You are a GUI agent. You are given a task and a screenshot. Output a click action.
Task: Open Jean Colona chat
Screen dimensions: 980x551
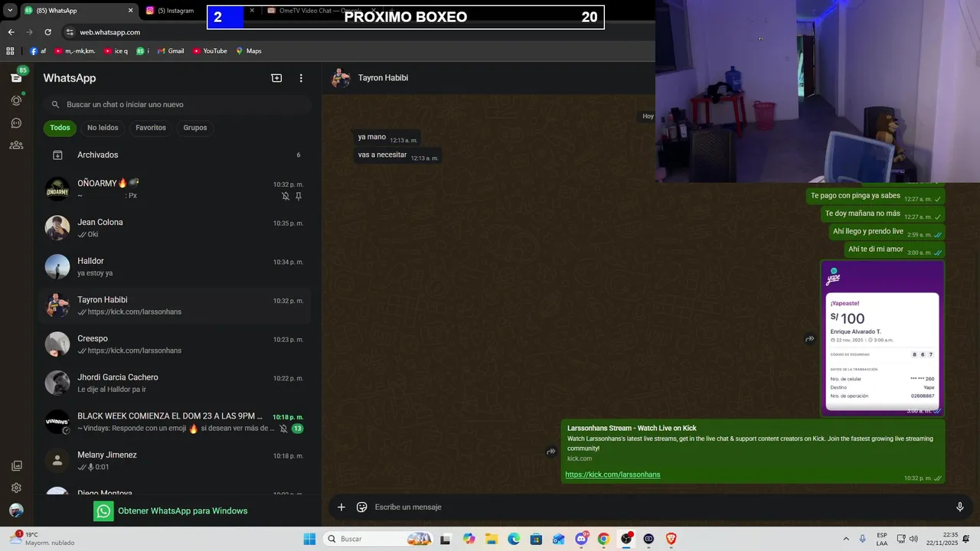click(x=178, y=228)
